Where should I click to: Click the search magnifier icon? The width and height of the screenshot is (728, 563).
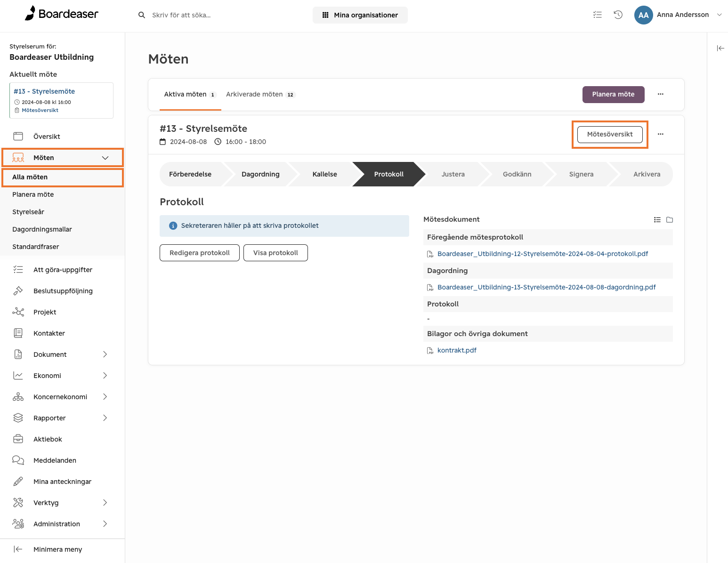[x=142, y=15]
